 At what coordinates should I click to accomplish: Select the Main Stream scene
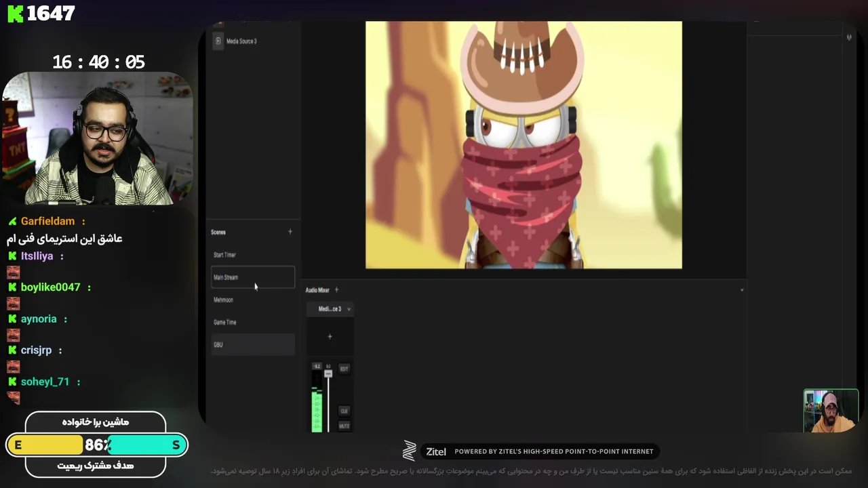click(252, 277)
